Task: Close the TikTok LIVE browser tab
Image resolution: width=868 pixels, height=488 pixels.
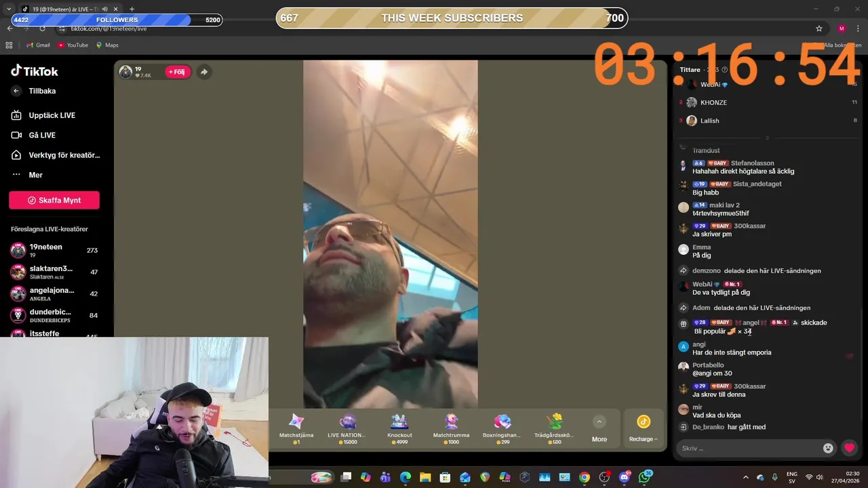Action: click(x=115, y=9)
